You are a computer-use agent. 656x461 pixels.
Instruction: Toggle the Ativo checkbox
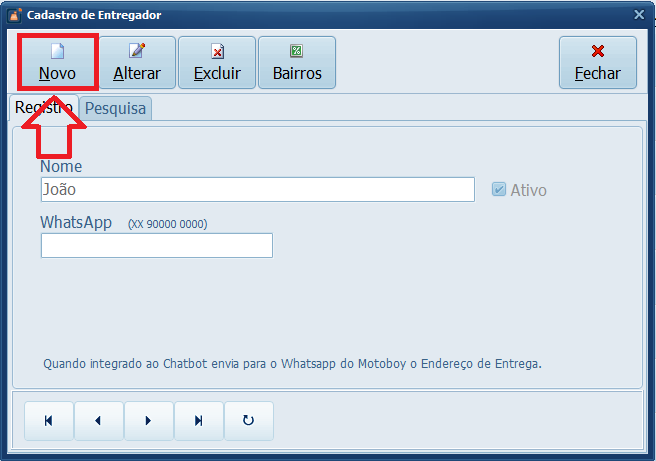coord(498,190)
